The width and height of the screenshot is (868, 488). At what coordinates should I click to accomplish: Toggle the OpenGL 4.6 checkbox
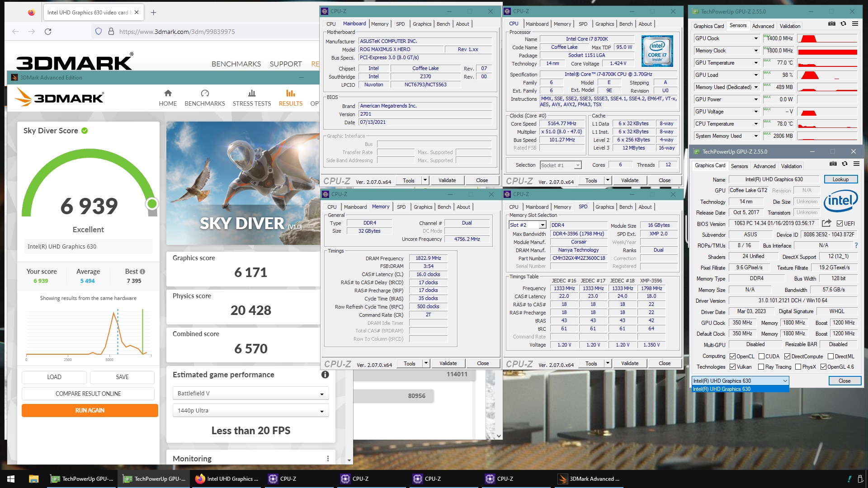pyautogui.click(x=823, y=367)
